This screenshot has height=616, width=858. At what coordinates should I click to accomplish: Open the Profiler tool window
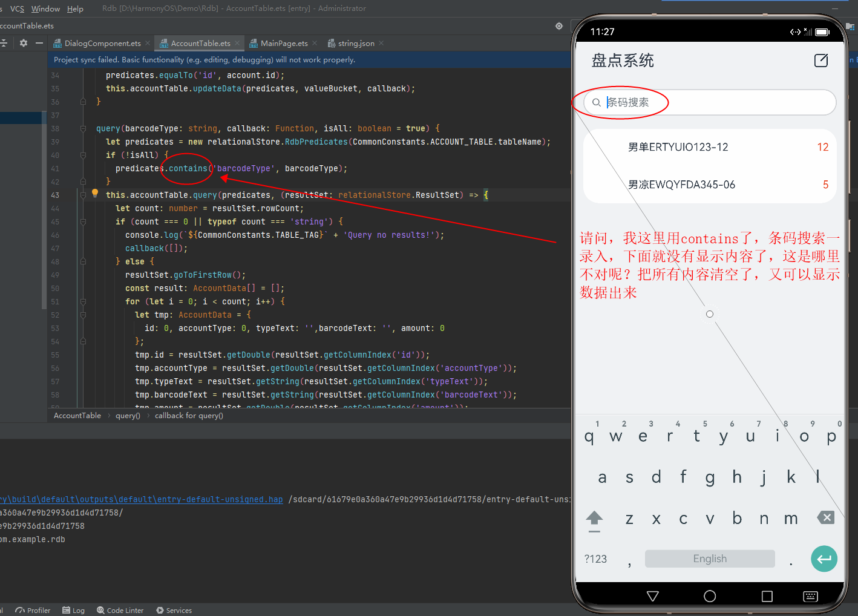33,610
